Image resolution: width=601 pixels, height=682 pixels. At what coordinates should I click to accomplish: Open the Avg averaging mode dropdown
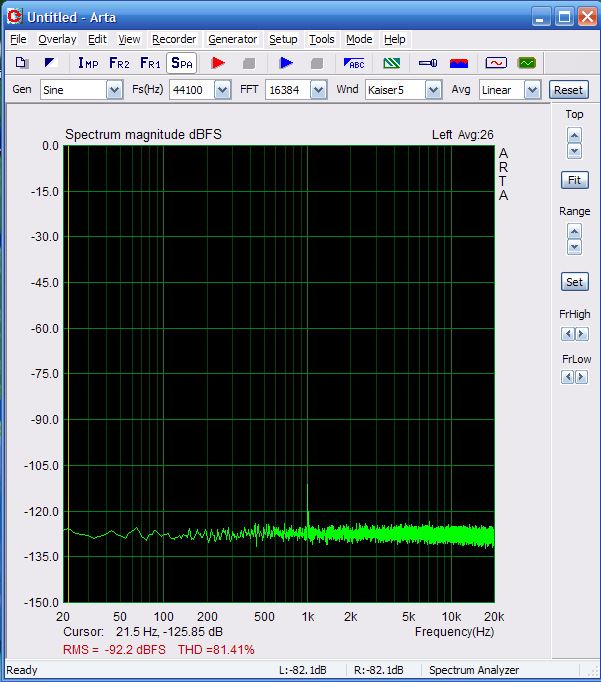(x=533, y=90)
